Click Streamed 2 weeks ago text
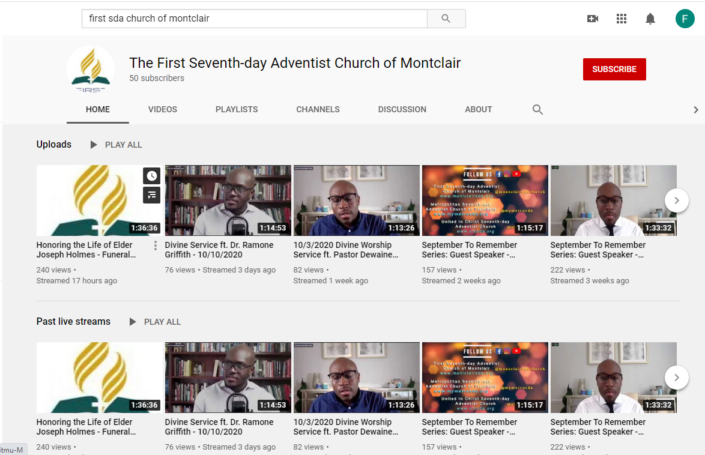Screen dimensions: 705x455 pos(461,281)
